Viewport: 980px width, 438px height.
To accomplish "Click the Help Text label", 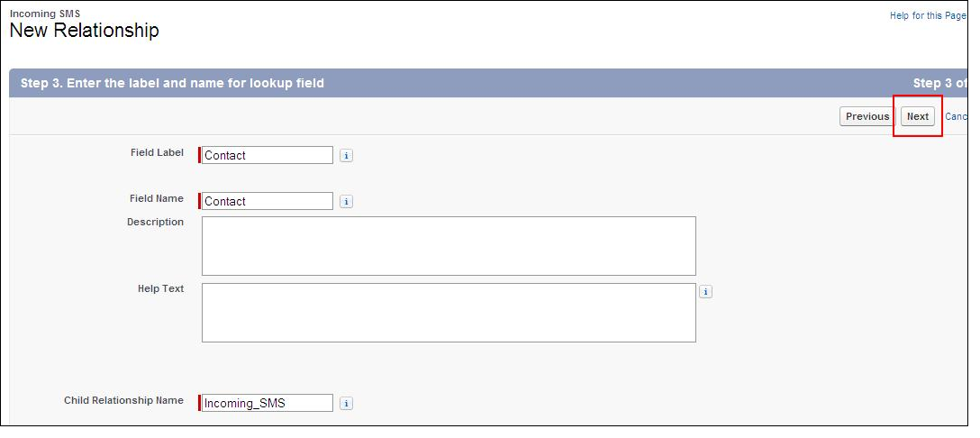I will (x=160, y=289).
